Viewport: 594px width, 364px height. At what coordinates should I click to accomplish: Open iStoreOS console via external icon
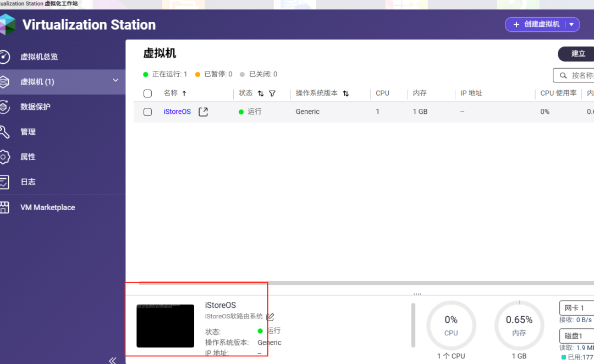(x=203, y=112)
